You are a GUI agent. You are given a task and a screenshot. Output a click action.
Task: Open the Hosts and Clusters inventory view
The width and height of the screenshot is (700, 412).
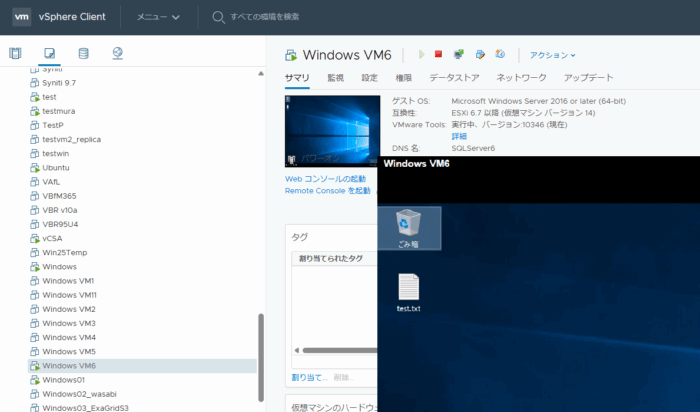click(15, 53)
